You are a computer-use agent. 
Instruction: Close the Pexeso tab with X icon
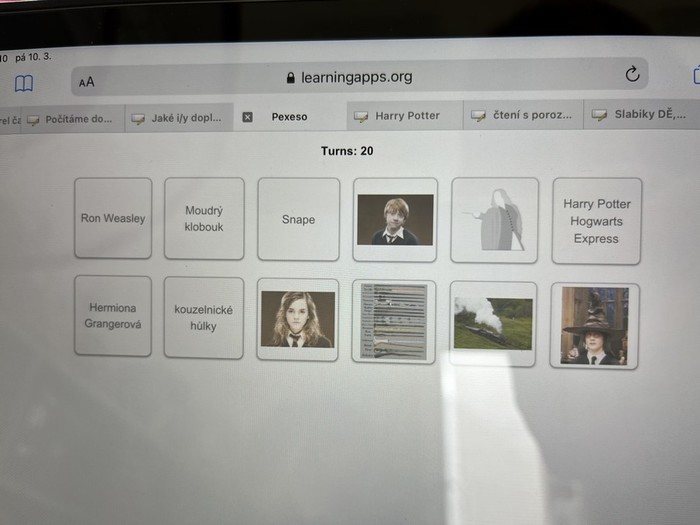coord(248,117)
